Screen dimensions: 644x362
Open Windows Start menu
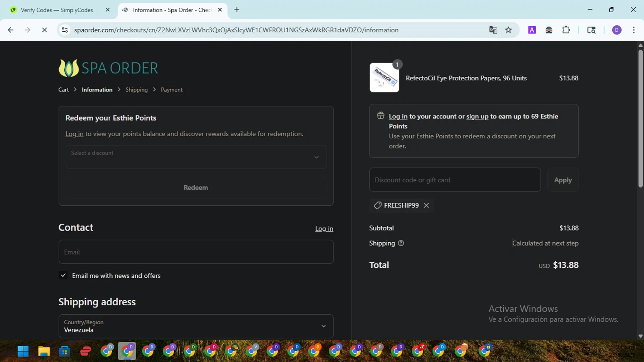[x=23, y=351]
